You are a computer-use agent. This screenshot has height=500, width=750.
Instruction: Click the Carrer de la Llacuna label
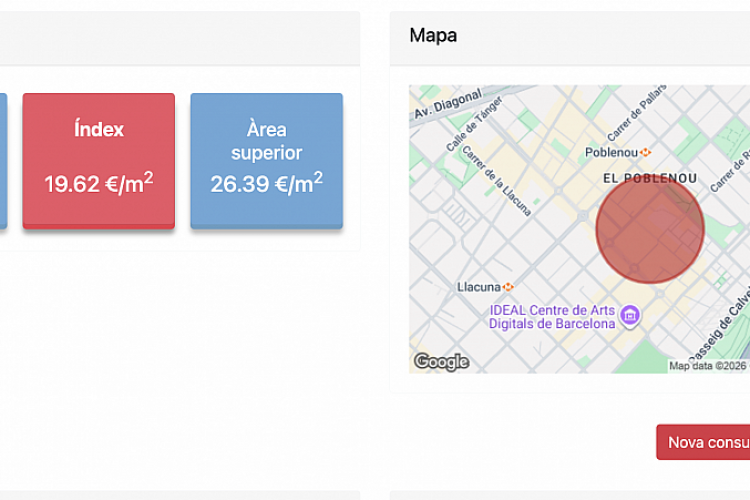click(495, 187)
